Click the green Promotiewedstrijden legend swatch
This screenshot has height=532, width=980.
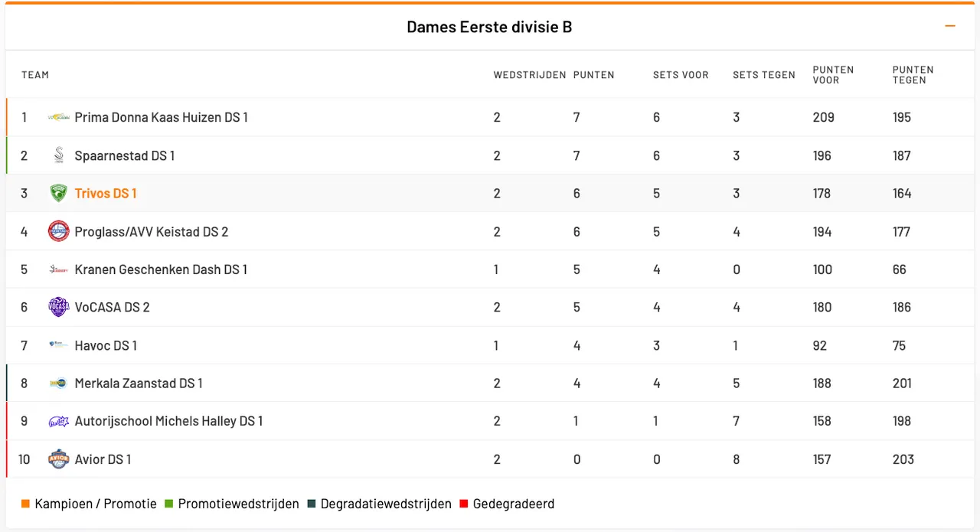[169, 504]
